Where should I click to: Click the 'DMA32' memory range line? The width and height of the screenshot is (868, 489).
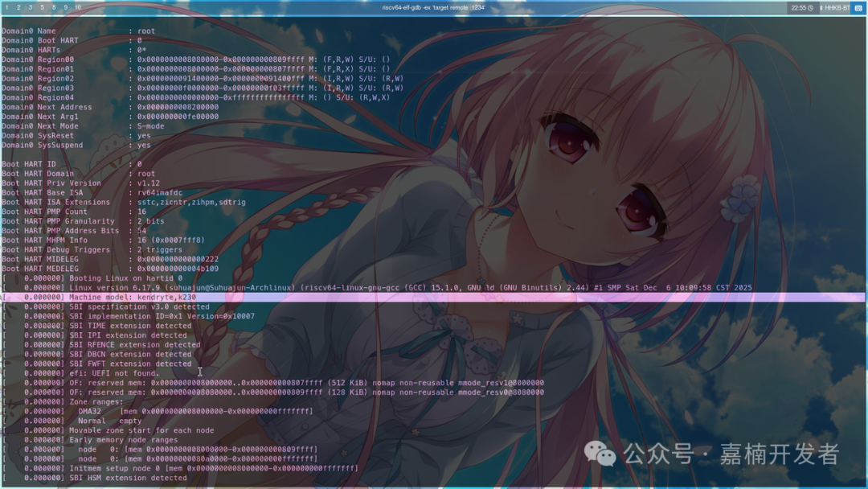(x=158, y=412)
